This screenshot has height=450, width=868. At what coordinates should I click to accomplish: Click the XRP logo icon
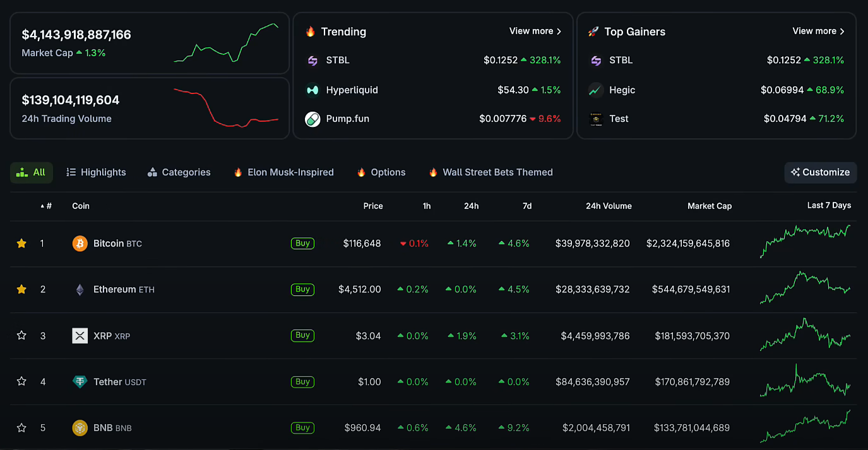[80, 336]
